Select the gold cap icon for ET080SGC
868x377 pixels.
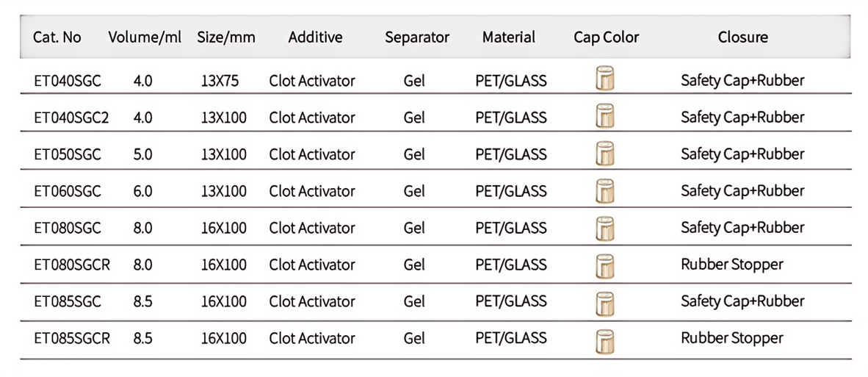[604, 227]
